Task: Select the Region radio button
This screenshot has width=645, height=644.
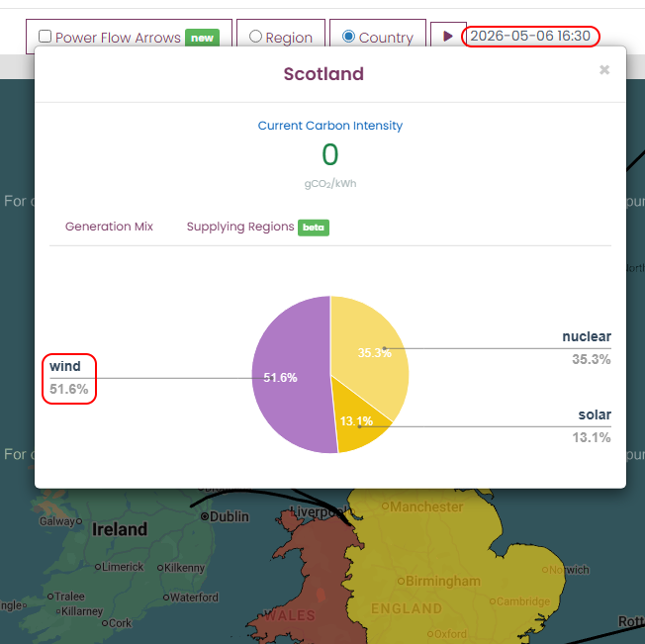Action: pos(255,37)
